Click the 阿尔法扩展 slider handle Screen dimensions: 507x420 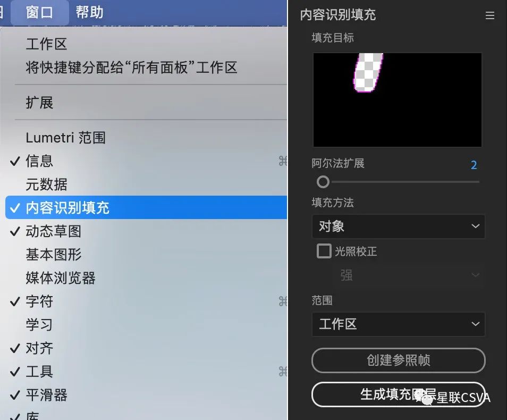point(323,182)
